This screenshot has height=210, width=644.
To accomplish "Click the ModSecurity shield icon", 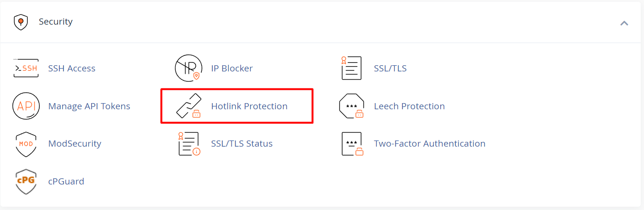I will (26, 144).
